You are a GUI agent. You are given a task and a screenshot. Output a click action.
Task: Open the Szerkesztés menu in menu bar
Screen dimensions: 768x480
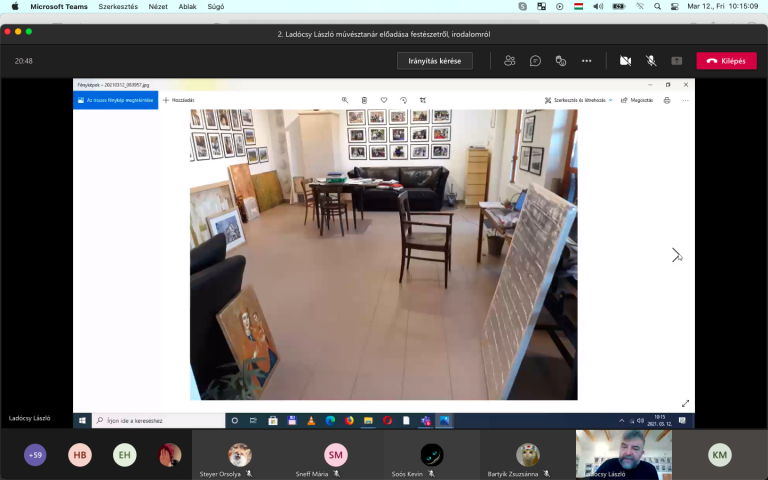[118, 6]
